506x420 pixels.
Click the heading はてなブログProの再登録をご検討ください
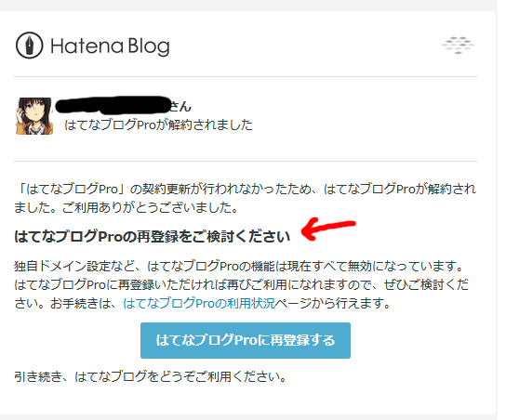152,236
